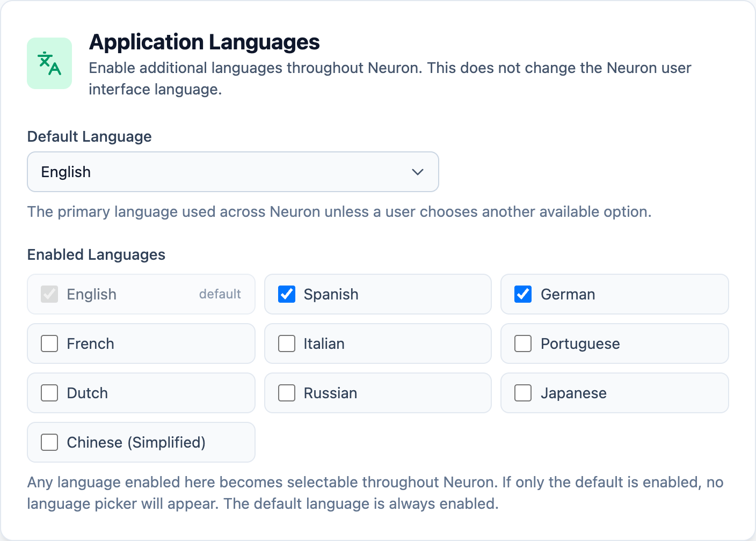Enable the Russian language checkbox

point(287,393)
